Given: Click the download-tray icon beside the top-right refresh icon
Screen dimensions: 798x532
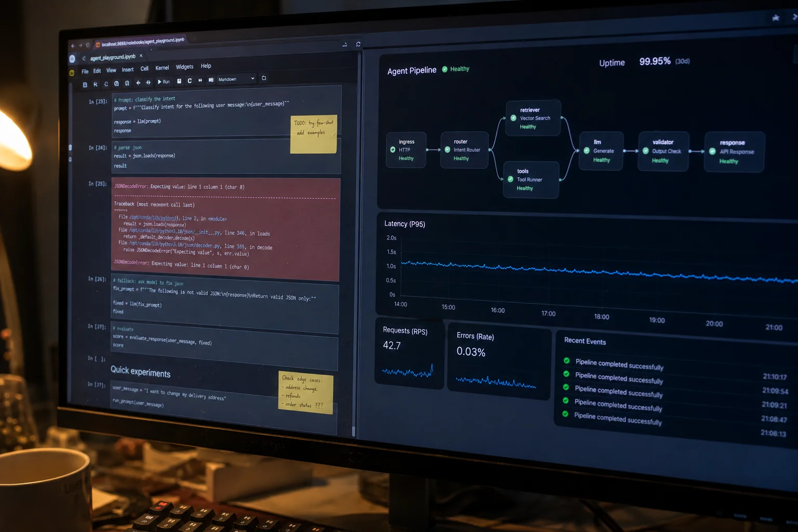Looking at the screenshot, I should (344, 45).
